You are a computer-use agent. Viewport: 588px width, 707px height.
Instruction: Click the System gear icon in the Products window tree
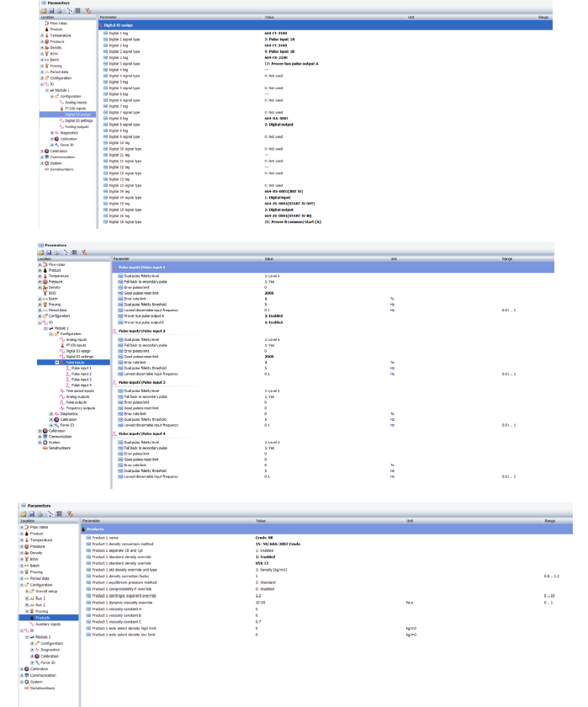[x=27, y=682]
